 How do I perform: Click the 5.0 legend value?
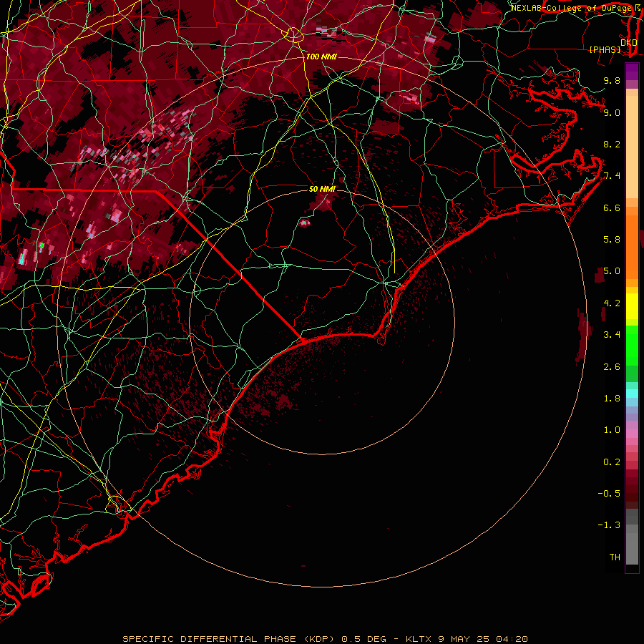coord(612,271)
